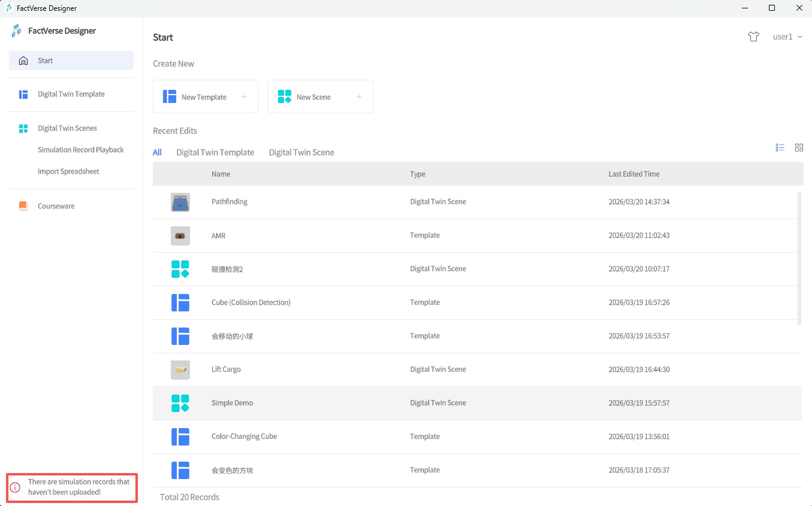This screenshot has width=812, height=506.
Task: Click the recent edits vertical scrollbar
Action: (799, 257)
